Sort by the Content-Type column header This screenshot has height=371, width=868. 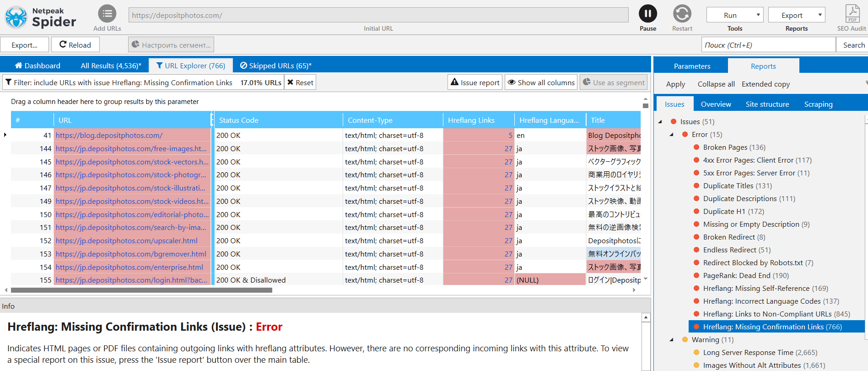(x=393, y=120)
